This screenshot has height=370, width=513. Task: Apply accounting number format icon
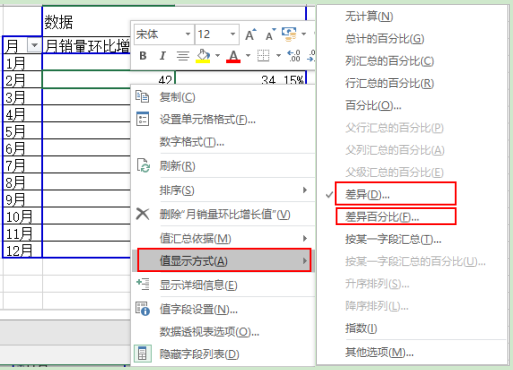(289, 34)
